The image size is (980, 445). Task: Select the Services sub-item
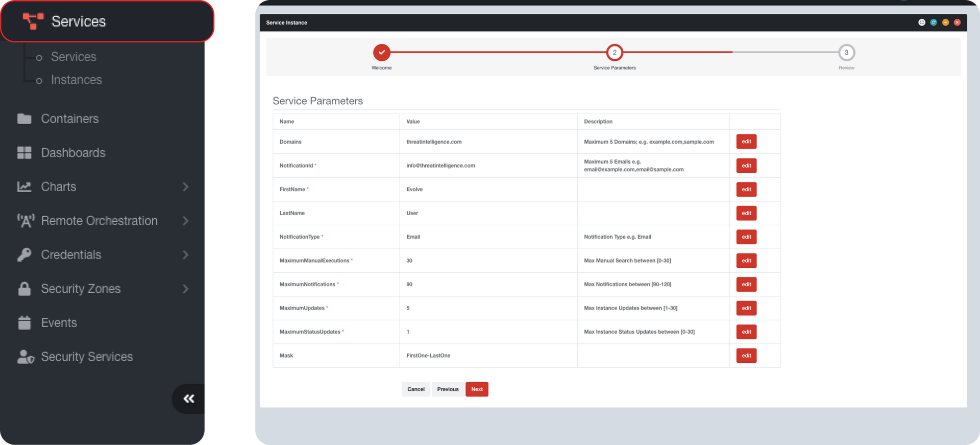(x=73, y=57)
